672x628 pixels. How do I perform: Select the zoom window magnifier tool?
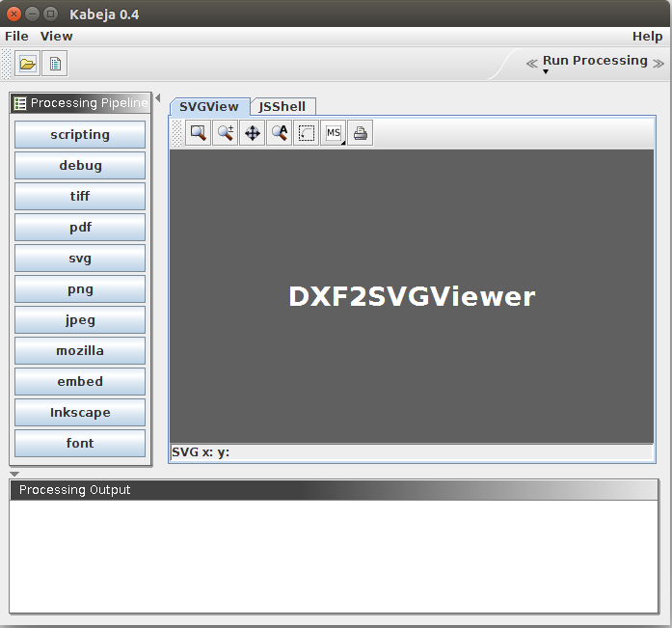198,133
